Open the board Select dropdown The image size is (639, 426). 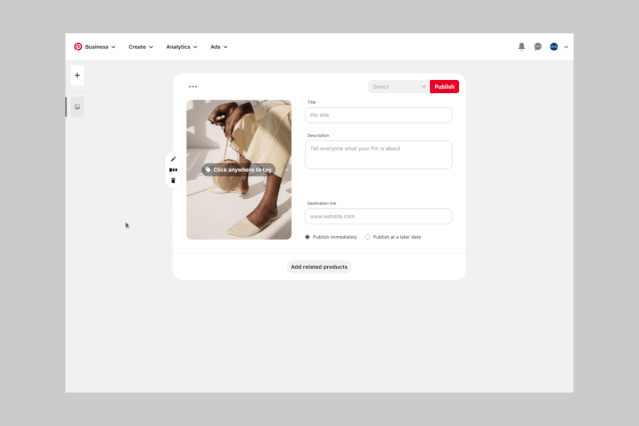[x=398, y=87]
